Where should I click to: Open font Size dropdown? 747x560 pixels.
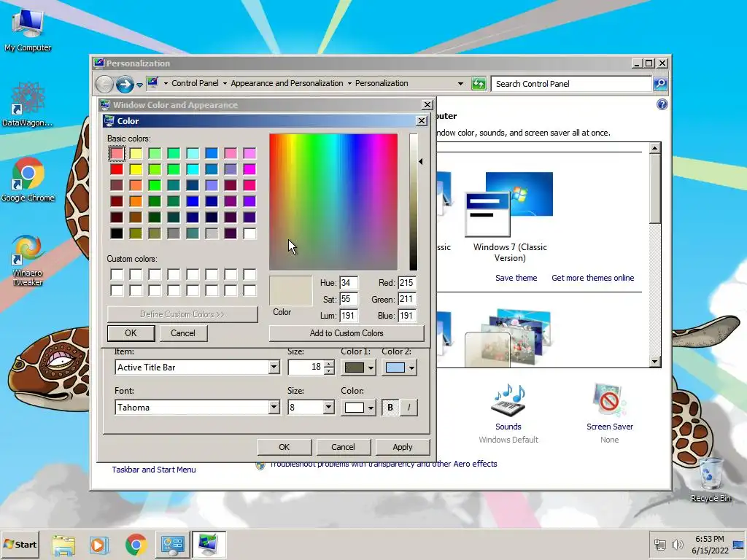coord(328,407)
